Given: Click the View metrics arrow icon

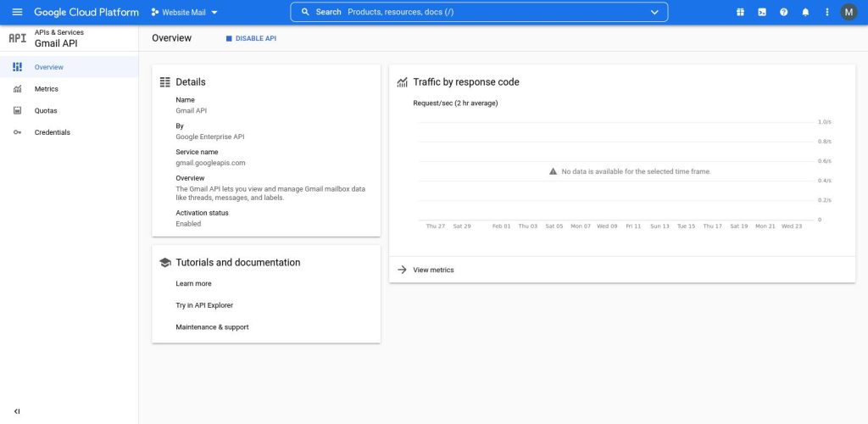Looking at the screenshot, I should [x=403, y=271].
